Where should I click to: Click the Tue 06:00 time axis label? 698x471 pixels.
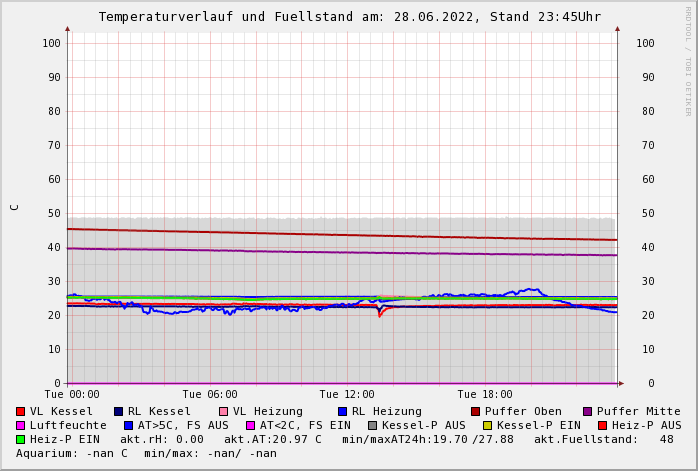tap(210, 395)
